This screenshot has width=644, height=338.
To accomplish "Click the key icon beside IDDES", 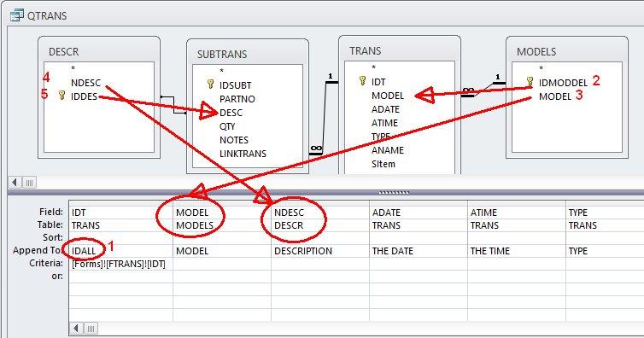I will (x=62, y=96).
